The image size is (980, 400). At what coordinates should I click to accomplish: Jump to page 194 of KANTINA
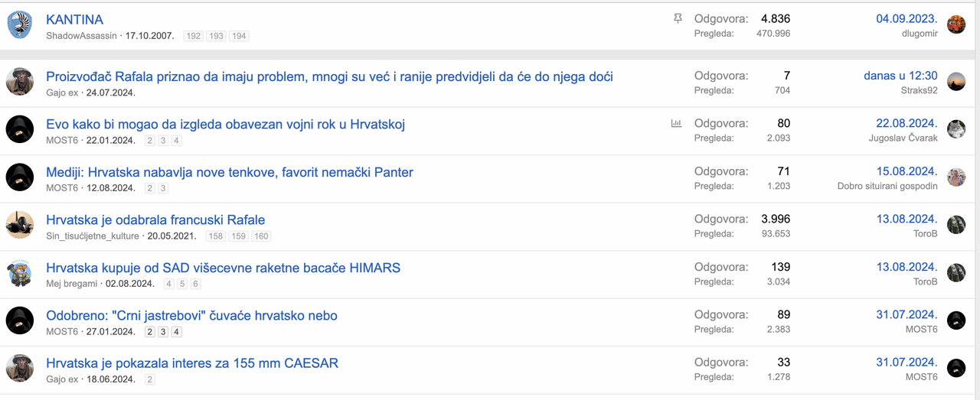[239, 36]
